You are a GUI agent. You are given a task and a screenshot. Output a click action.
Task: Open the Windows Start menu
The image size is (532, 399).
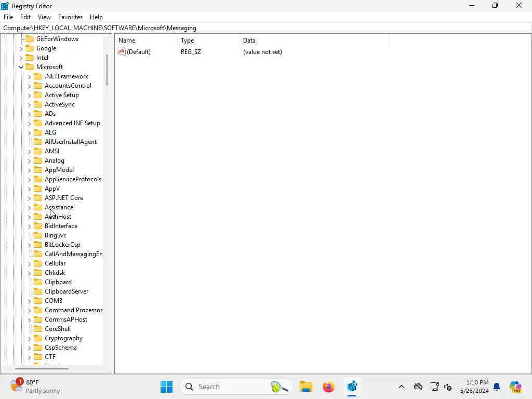[x=167, y=387]
